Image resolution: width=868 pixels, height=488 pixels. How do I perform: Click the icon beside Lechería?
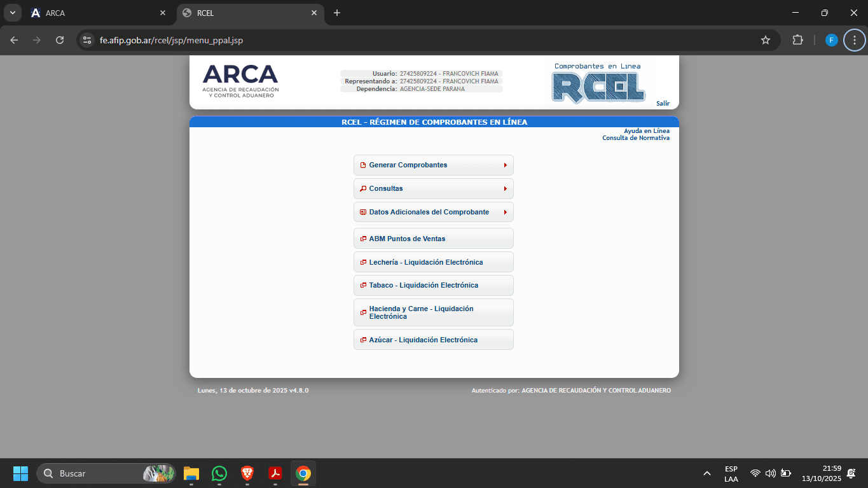(363, 262)
